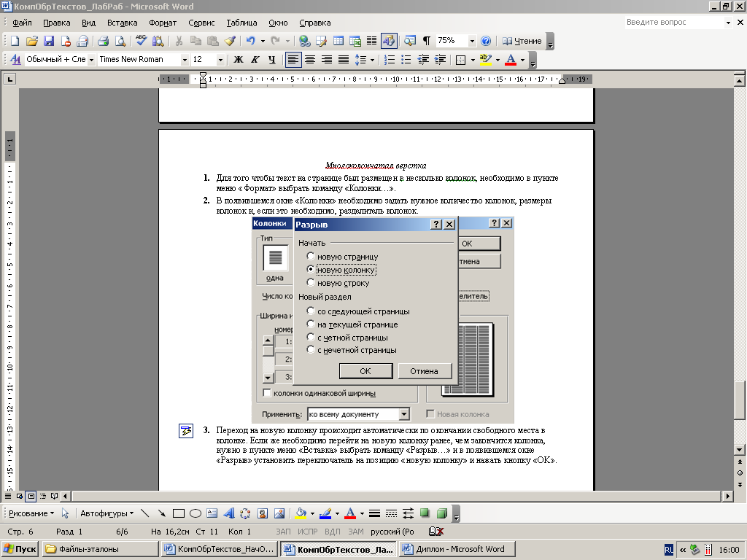Open the zoom percentage dropdown (75%)
This screenshot has height=560, width=747.
[472, 41]
